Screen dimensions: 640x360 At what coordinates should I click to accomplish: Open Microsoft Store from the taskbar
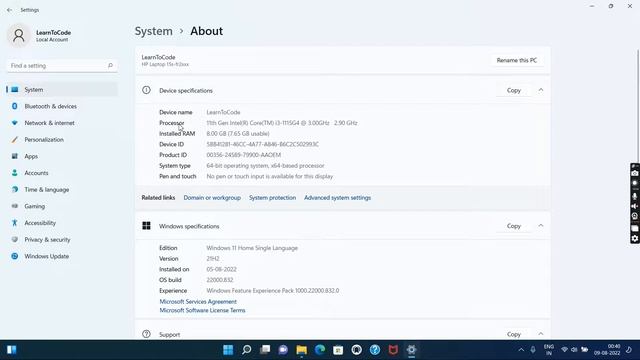[x=338, y=350]
